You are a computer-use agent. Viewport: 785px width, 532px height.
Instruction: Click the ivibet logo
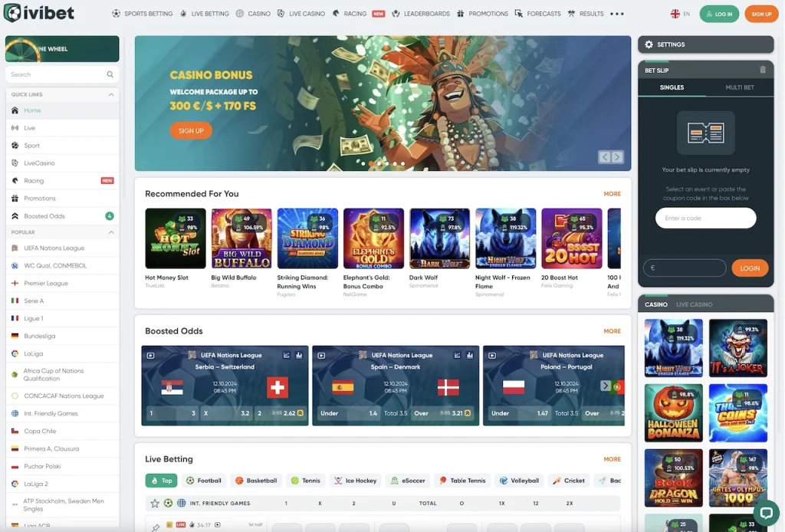coord(39,13)
